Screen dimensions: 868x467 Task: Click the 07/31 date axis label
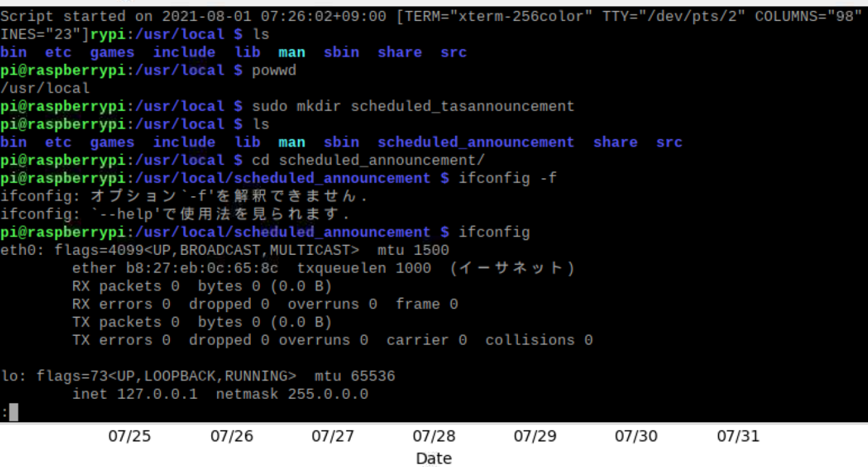click(738, 436)
